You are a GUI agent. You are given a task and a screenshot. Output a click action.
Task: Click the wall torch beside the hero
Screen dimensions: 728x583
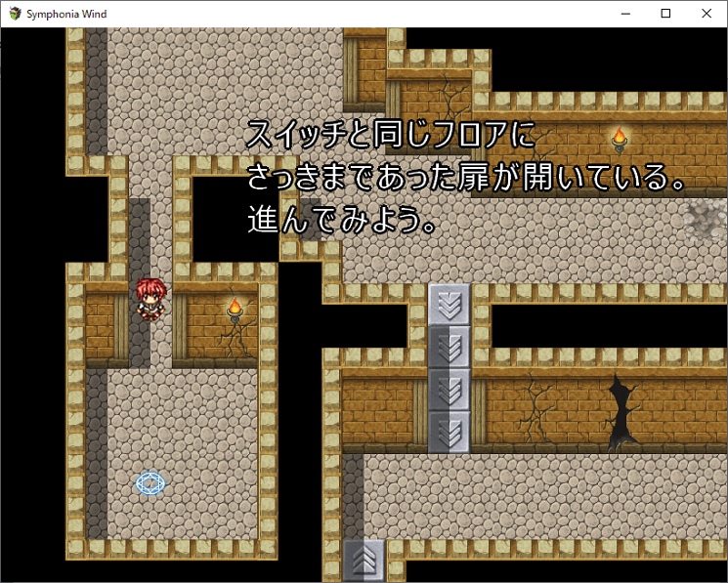click(235, 310)
